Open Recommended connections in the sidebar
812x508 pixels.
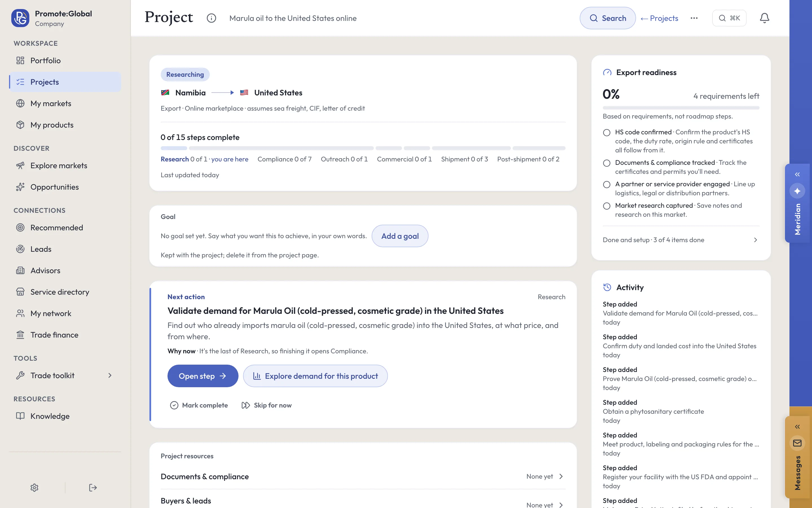point(65,227)
